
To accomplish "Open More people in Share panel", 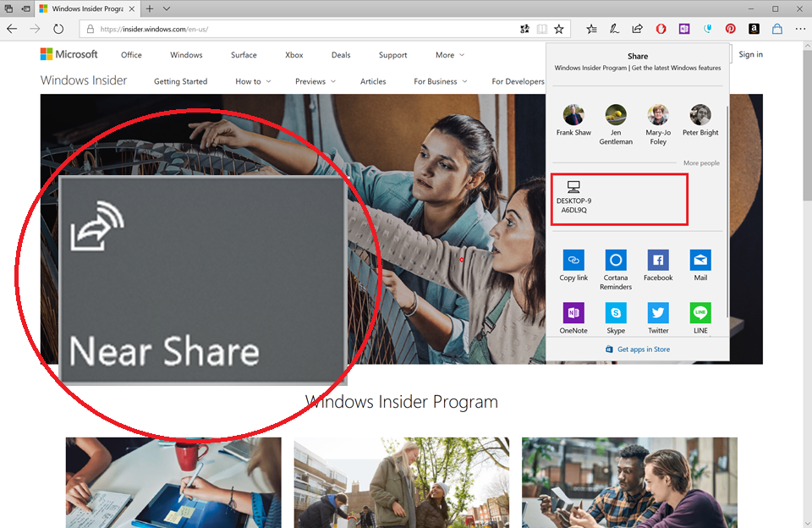I will [701, 162].
